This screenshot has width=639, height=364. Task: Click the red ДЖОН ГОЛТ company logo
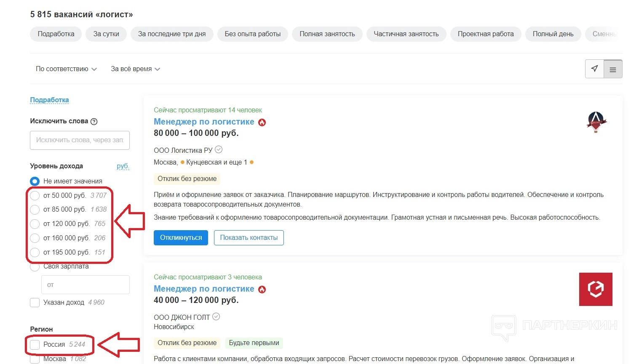tap(596, 289)
